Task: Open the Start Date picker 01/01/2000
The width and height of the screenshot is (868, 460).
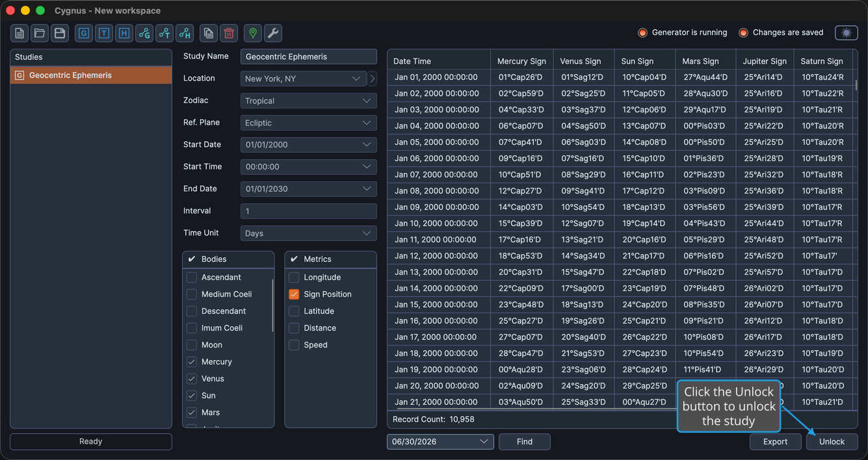Action: click(x=309, y=145)
